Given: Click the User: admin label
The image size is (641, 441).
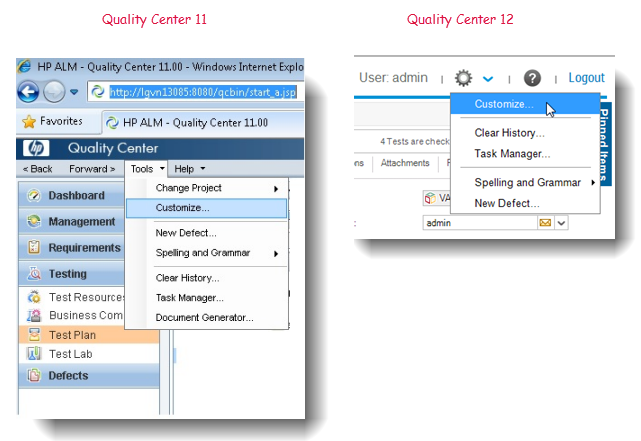Looking at the screenshot, I should click(393, 78).
